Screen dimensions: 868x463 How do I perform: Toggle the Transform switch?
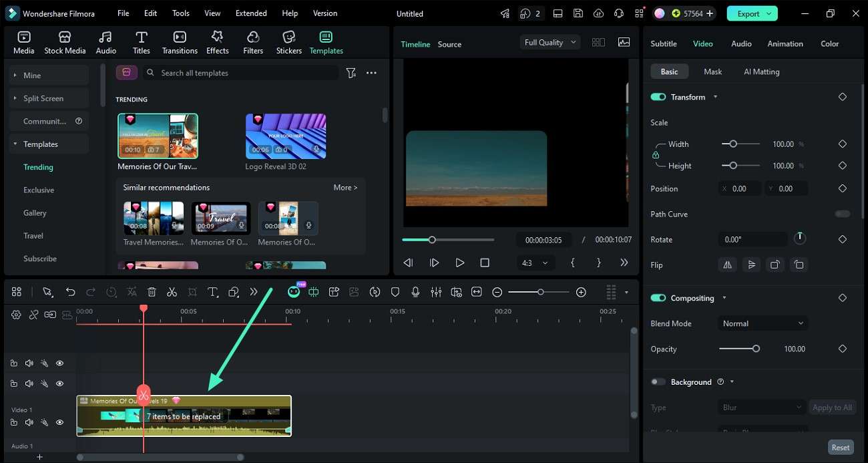[658, 97]
